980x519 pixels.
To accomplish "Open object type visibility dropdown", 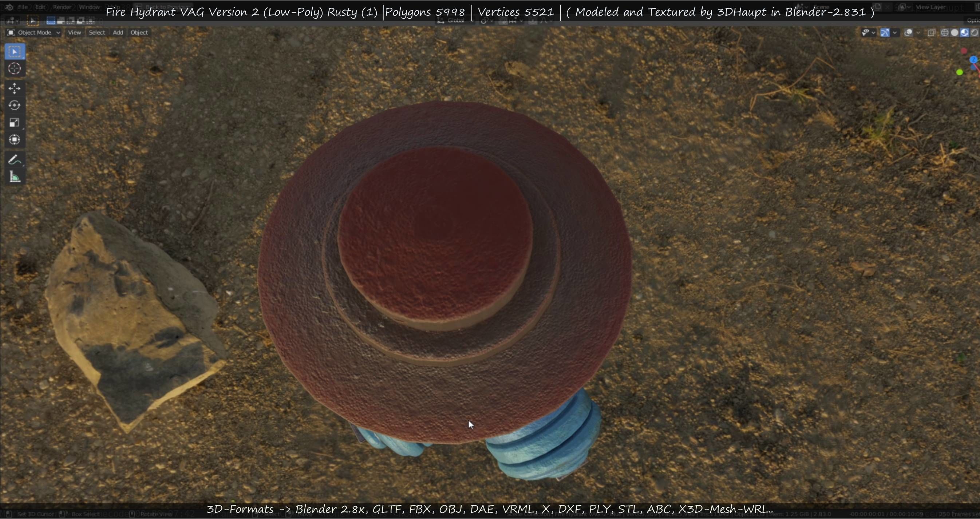I will pyautogui.click(x=869, y=33).
